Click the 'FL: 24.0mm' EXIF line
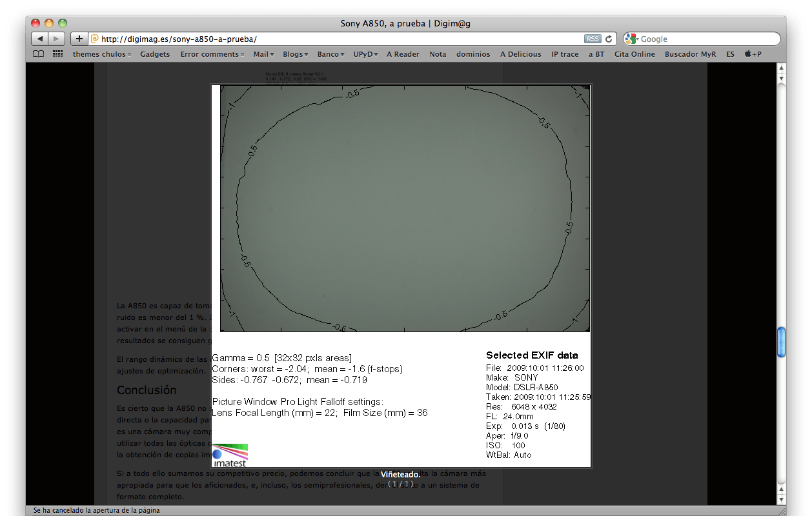 511,416
